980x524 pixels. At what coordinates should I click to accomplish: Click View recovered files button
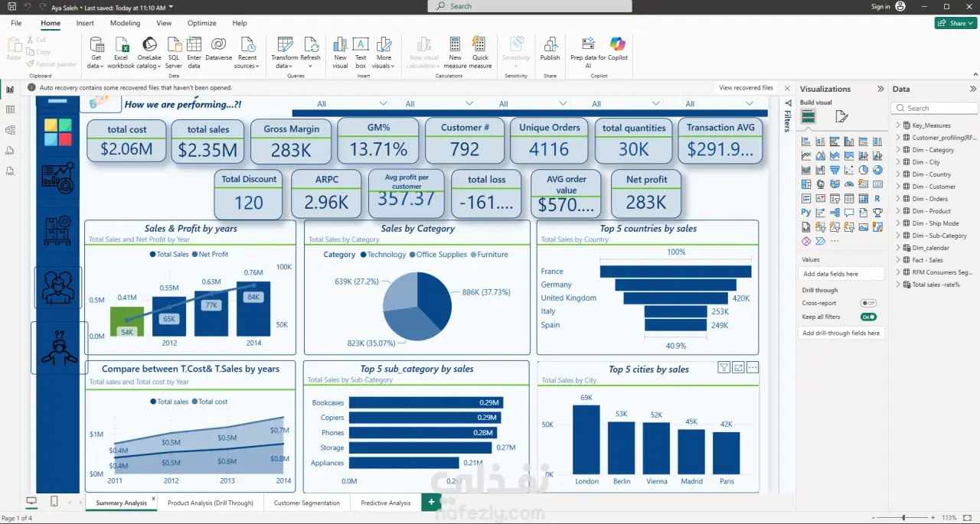click(x=746, y=88)
